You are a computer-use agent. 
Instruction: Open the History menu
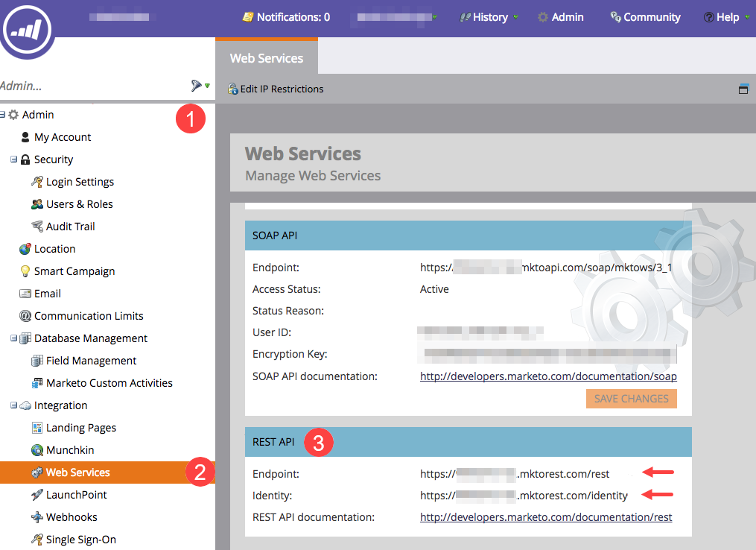pyautogui.click(x=490, y=17)
